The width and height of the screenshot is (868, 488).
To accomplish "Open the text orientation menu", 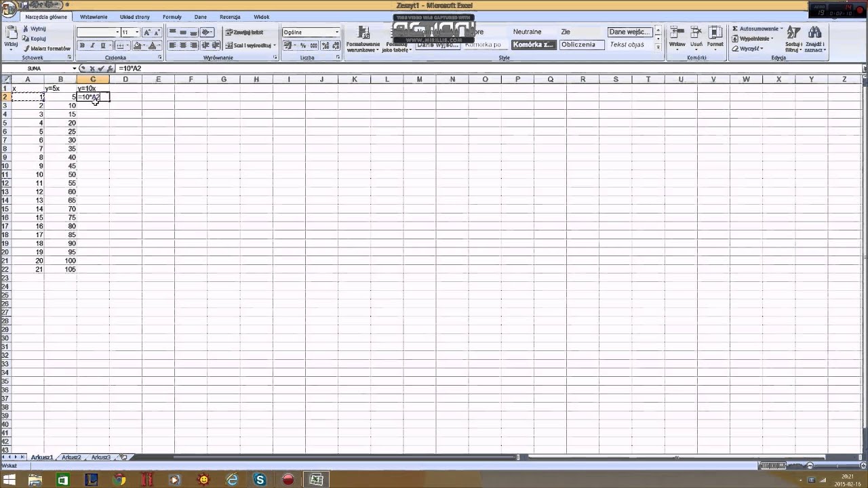I will pyautogui.click(x=208, y=32).
